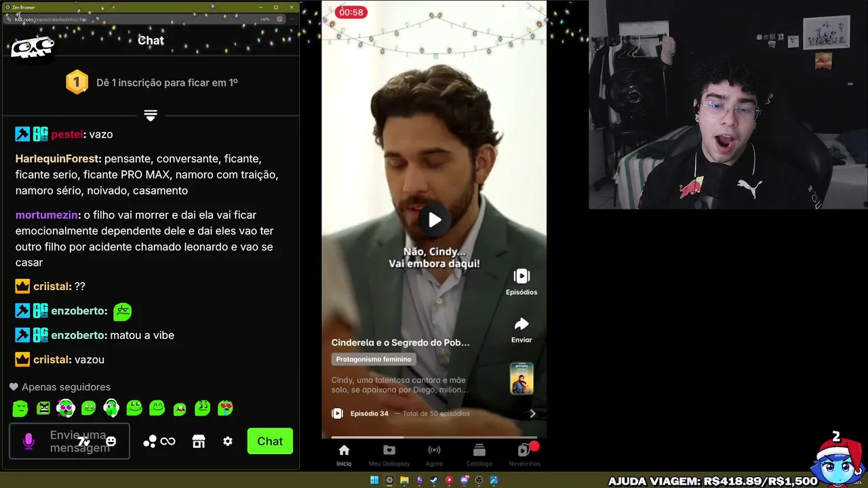Viewport: 868px width, 488px height.
Task: Open Catálogo tab
Action: point(479,455)
